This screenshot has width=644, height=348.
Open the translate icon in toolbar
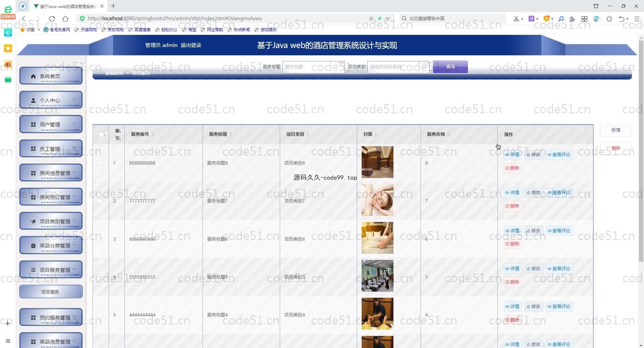pyautogui.click(x=531, y=19)
